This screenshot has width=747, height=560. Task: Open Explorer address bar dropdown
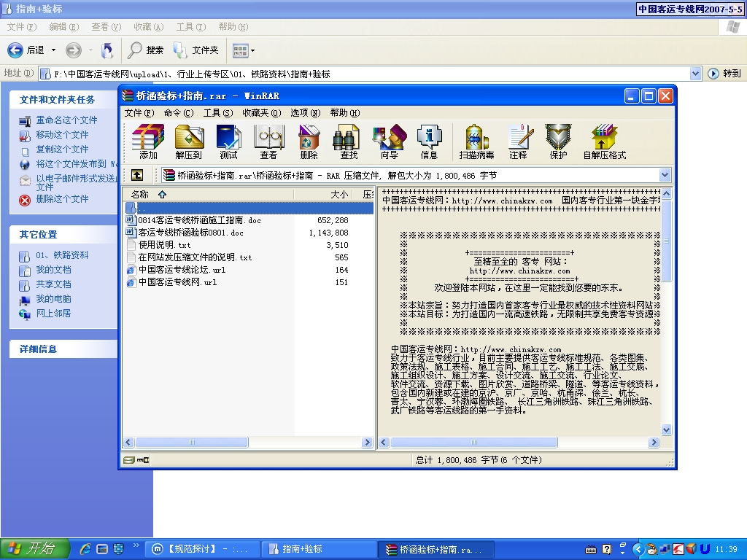click(x=695, y=74)
